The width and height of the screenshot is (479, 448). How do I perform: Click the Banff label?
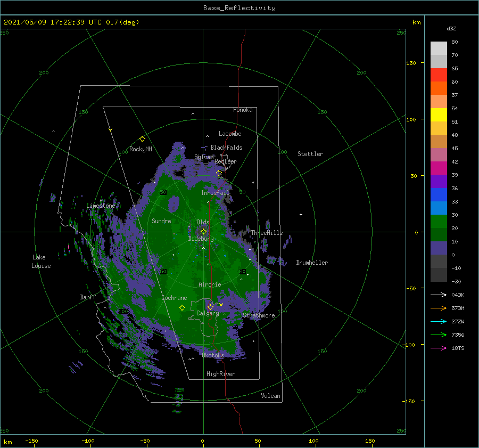[88, 297]
